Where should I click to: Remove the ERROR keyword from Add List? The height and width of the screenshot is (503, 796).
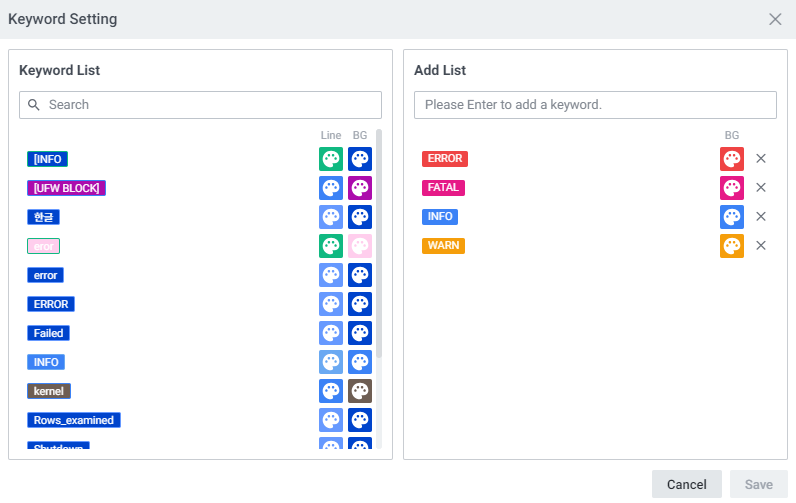click(761, 159)
